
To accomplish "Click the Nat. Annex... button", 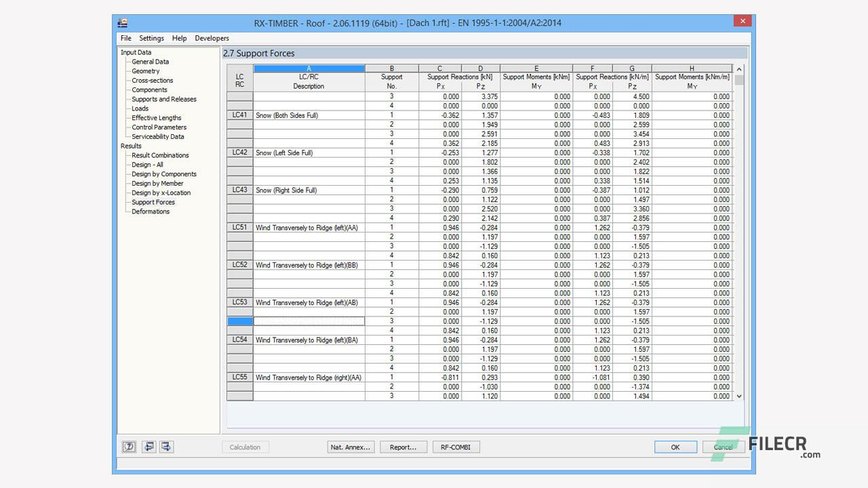I will coord(351,447).
